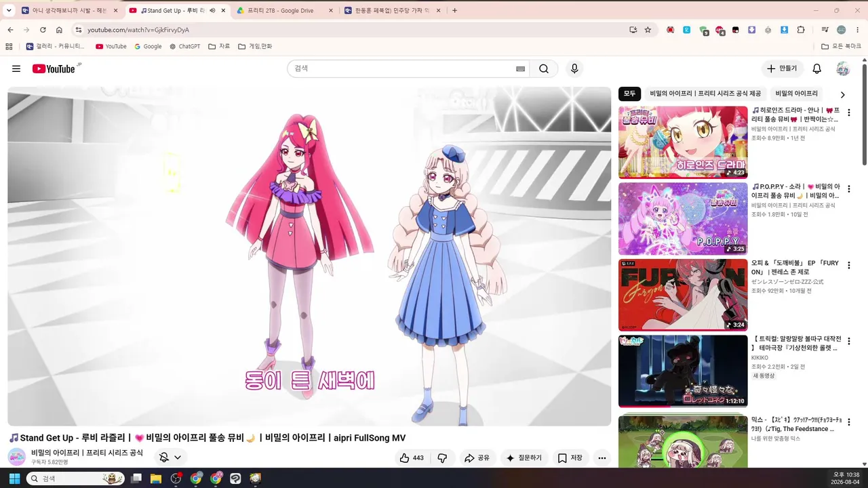Open the 비밀의 아이프리 channel name link
The width and height of the screenshot is (868, 488).
pos(87,453)
